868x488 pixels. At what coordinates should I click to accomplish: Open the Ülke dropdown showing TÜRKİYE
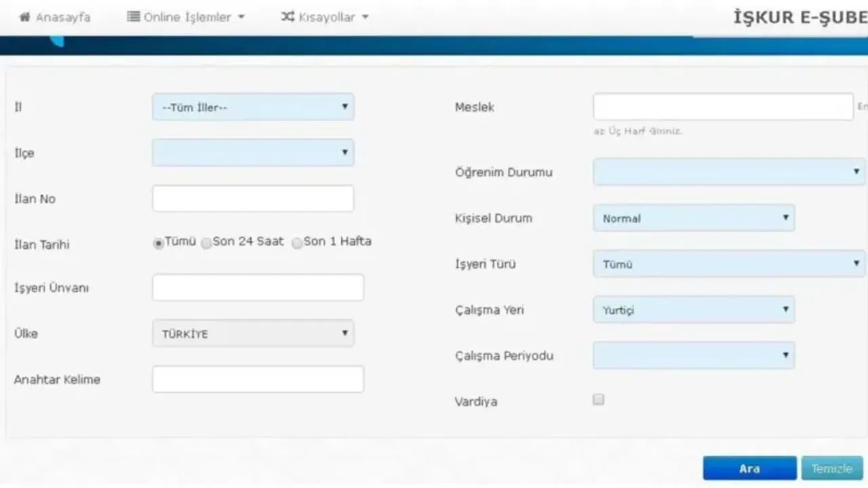[x=253, y=333]
